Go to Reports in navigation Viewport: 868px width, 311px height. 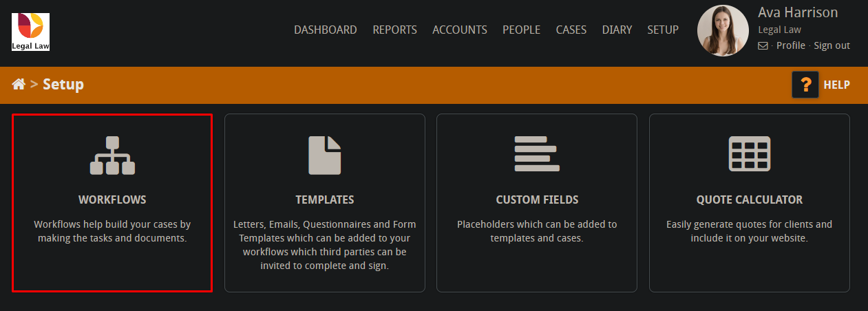(x=395, y=30)
